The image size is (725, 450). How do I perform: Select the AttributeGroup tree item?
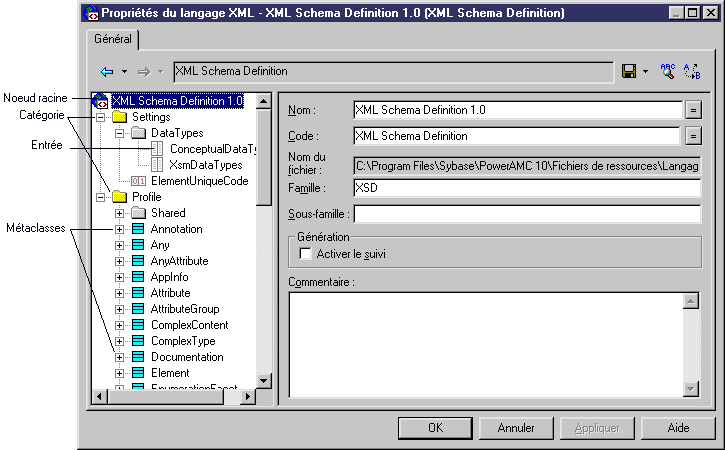click(185, 309)
